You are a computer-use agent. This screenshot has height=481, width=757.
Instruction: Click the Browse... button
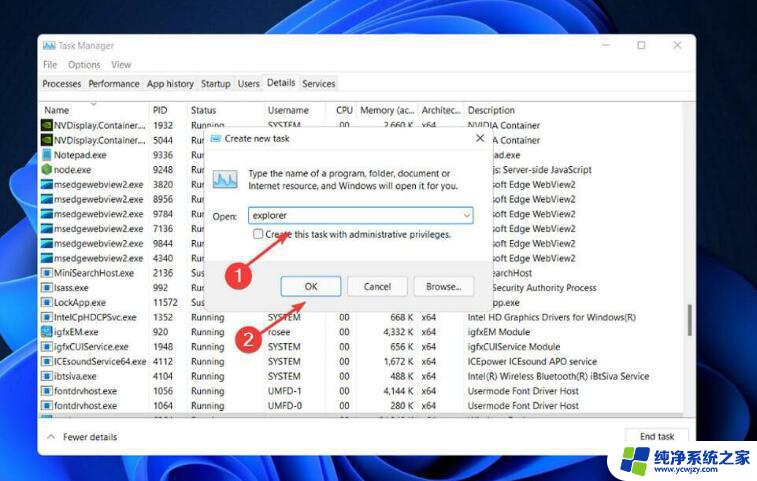click(443, 286)
